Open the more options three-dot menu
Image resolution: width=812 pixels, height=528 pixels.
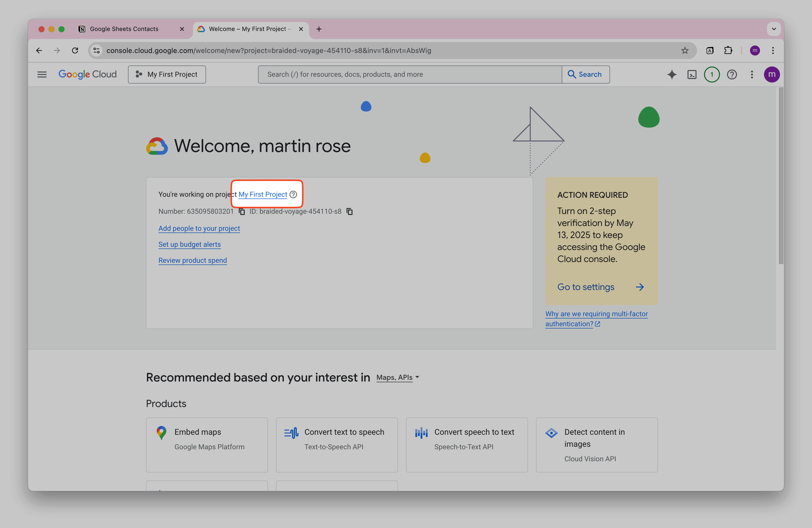pos(751,74)
